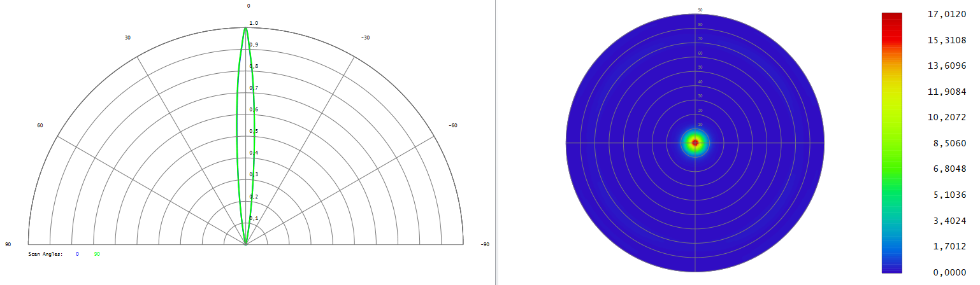Click the 0.9 radial scale label

point(254,45)
